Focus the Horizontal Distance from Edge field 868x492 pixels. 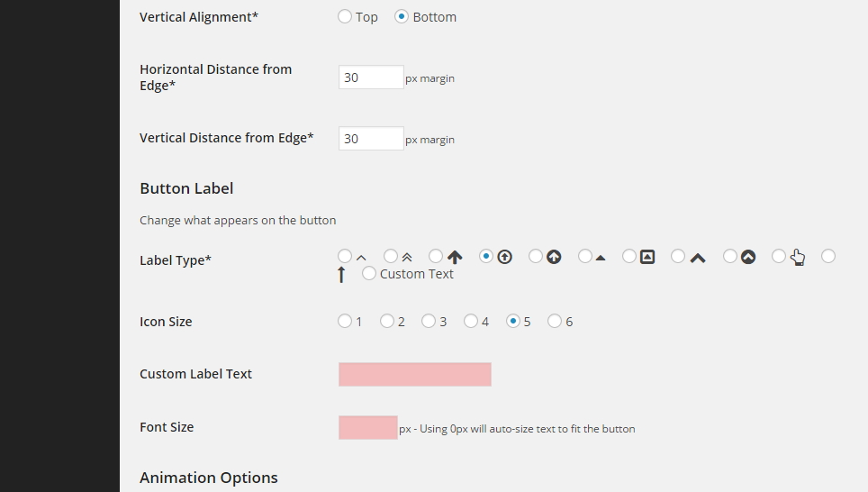371,77
